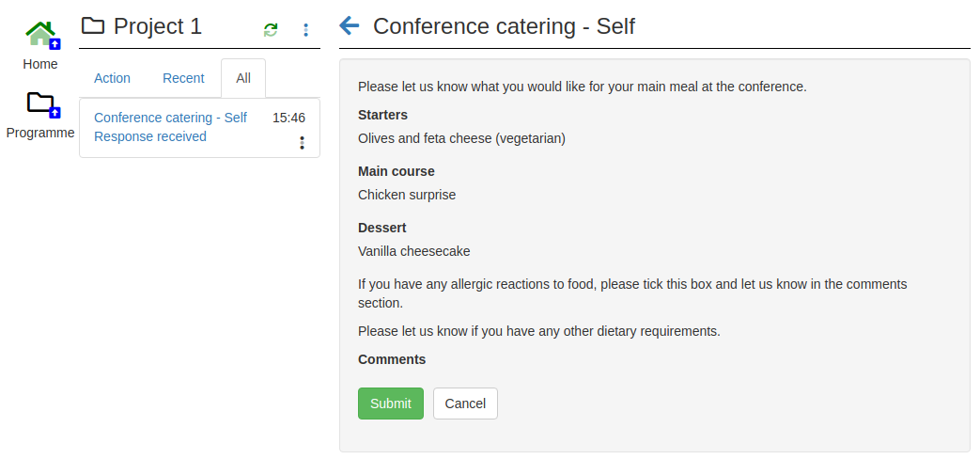Go to Home via the house icon
This screenshot has height=459, width=980.
pyautogui.click(x=42, y=35)
